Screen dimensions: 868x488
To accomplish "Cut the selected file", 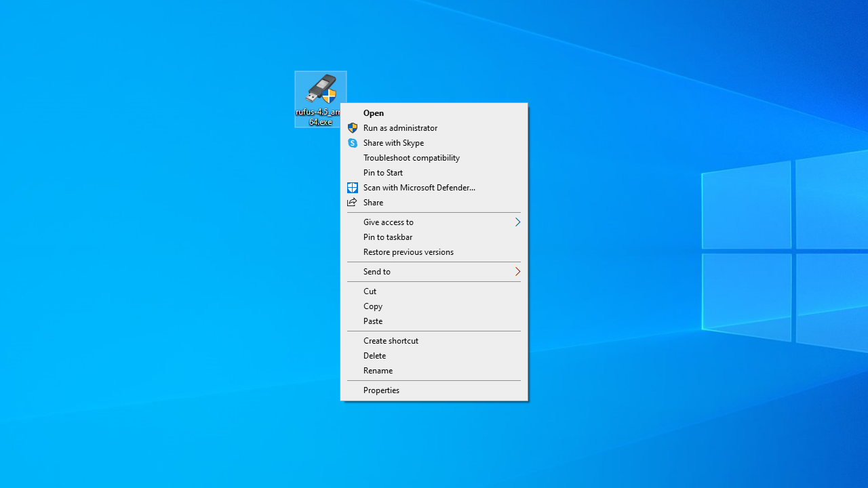I will [x=370, y=291].
